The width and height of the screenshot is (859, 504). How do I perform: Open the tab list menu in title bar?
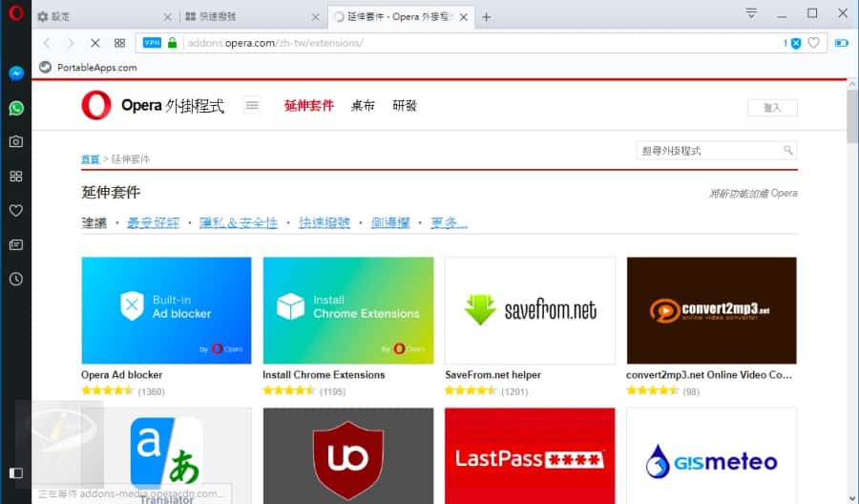pos(752,13)
